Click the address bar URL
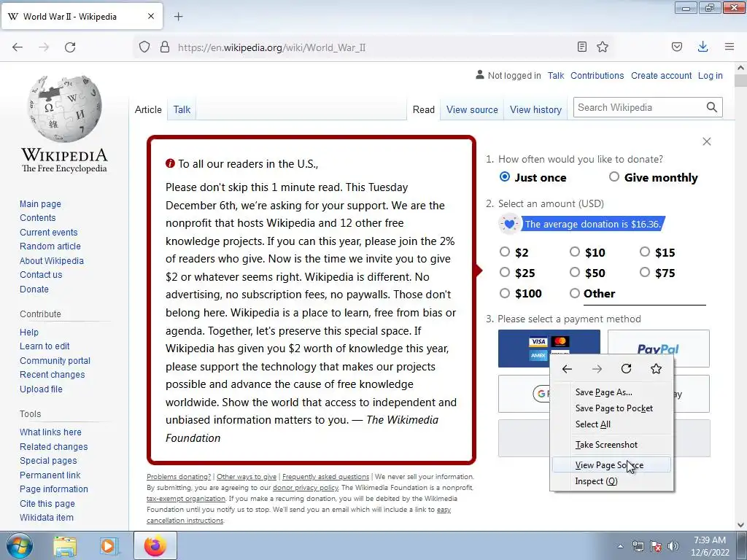 tap(271, 47)
